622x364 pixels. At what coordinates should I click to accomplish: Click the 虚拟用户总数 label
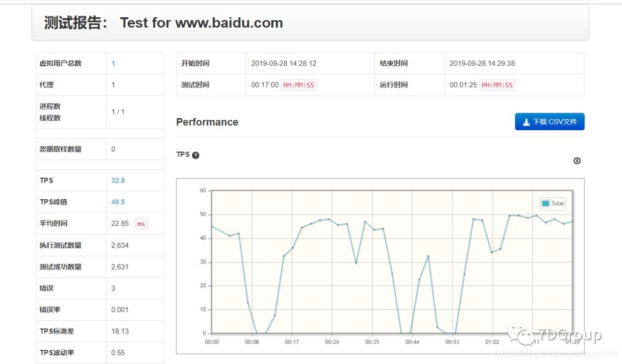point(60,63)
